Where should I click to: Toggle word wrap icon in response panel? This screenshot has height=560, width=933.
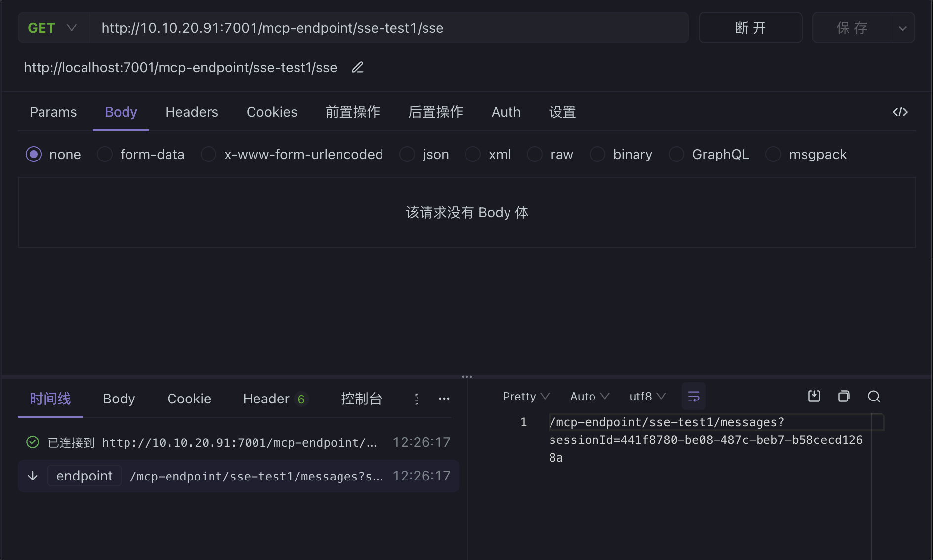pos(693,397)
